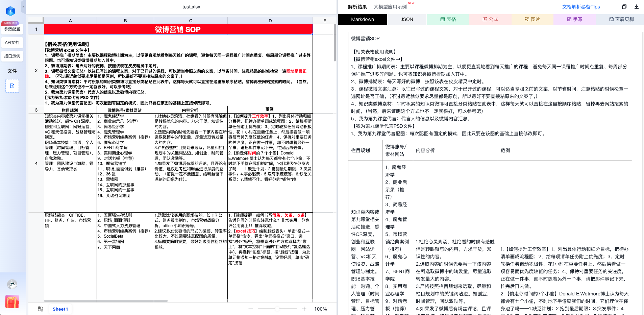Click the red 微博营销 SOP title cell

coord(178,29)
